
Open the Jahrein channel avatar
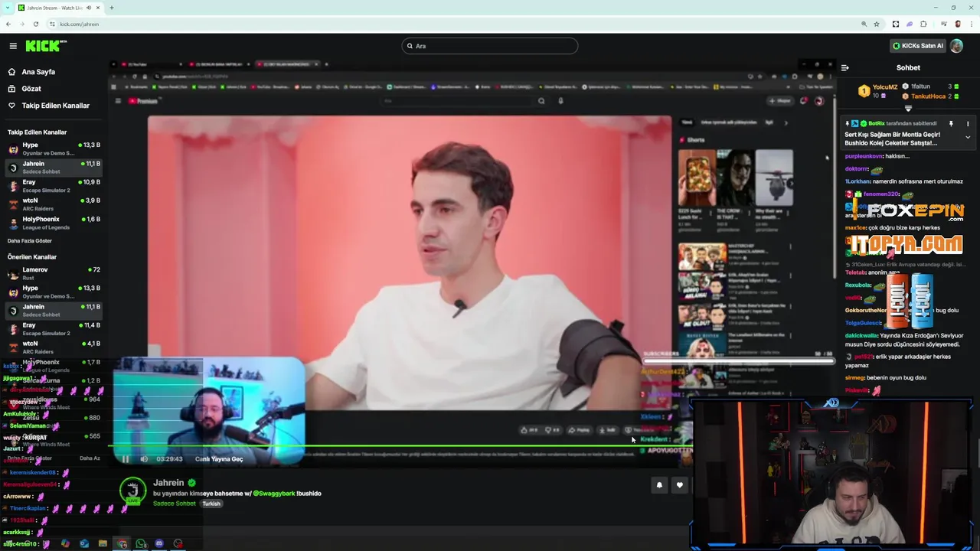tap(132, 491)
